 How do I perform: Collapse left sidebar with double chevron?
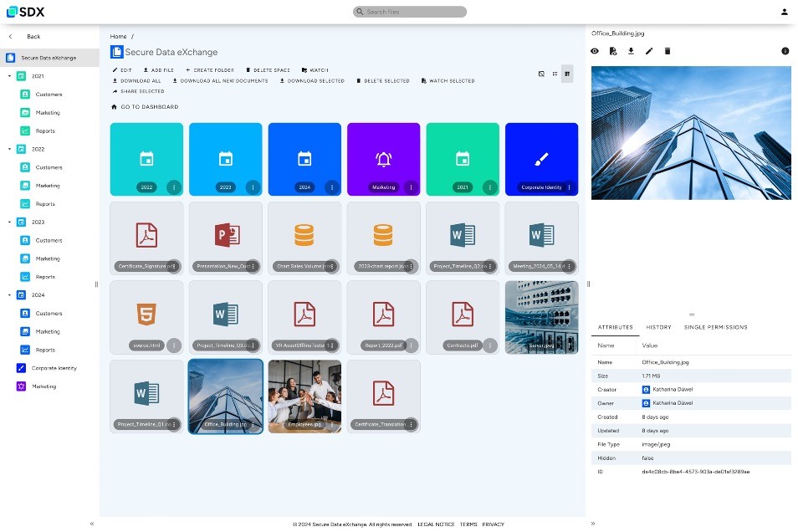coord(92,524)
